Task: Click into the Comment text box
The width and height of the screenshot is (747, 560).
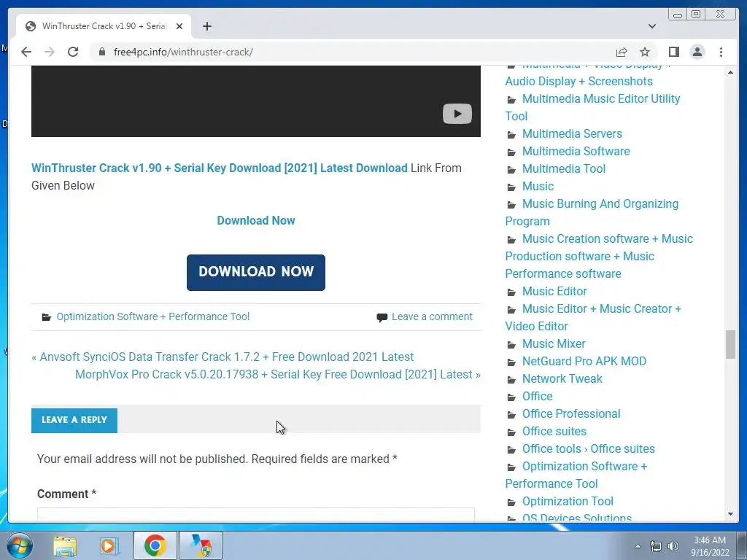Action: coord(256,516)
